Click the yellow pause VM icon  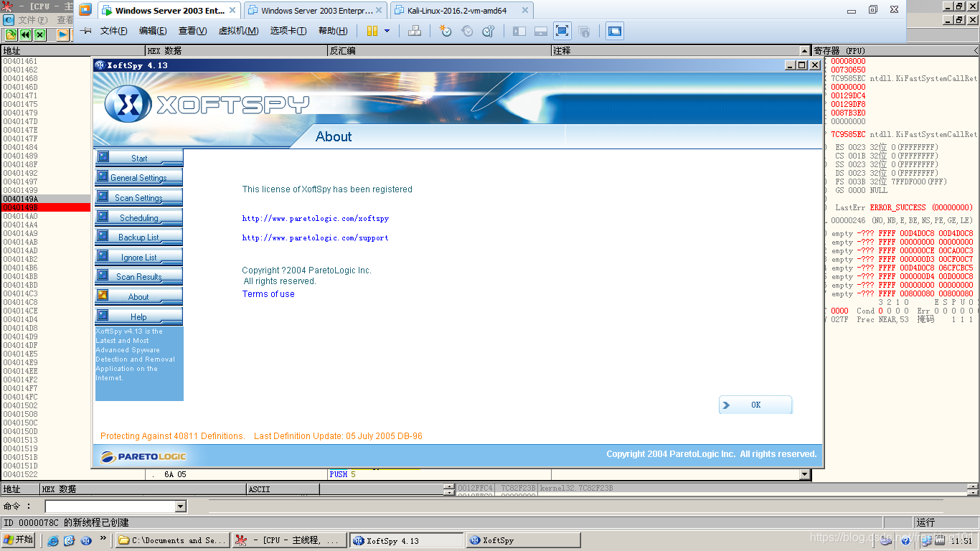click(372, 31)
